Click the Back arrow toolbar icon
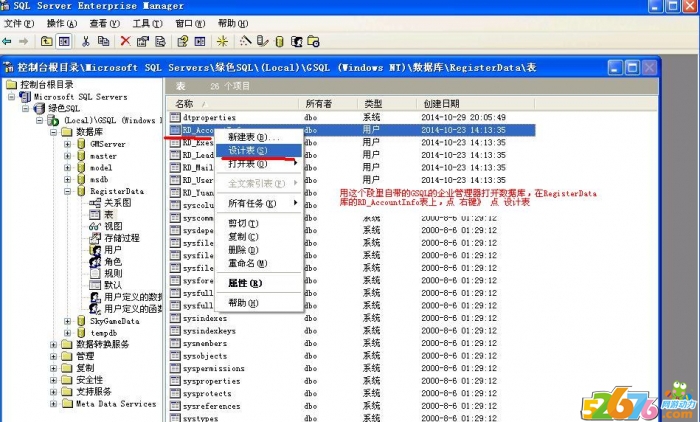 click(7, 42)
